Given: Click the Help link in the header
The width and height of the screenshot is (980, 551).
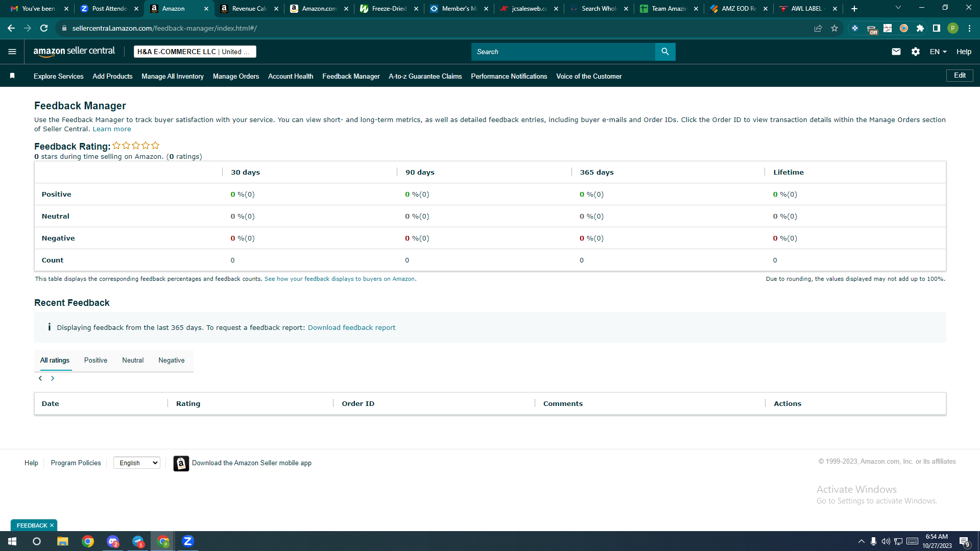Looking at the screenshot, I should (x=964, y=52).
